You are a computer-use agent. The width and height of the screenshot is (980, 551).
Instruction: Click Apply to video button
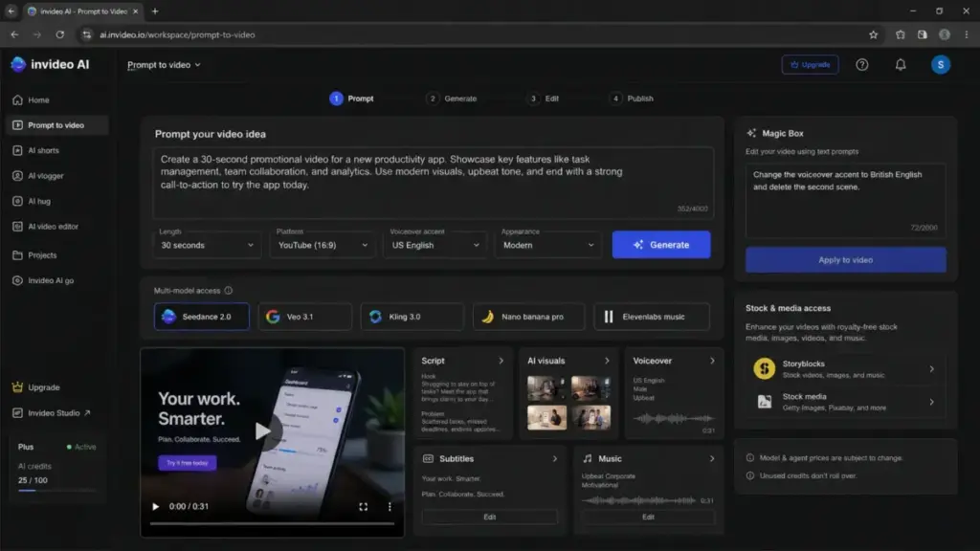(x=845, y=260)
